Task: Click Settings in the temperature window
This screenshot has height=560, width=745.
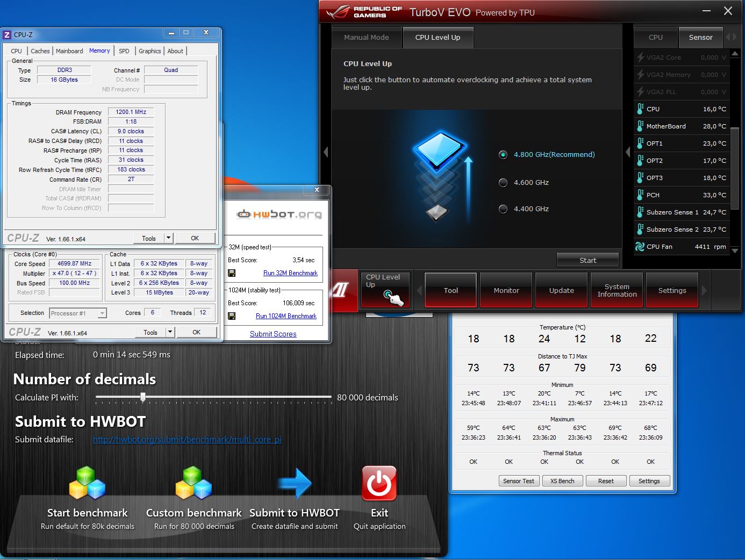Action: [x=649, y=481]
